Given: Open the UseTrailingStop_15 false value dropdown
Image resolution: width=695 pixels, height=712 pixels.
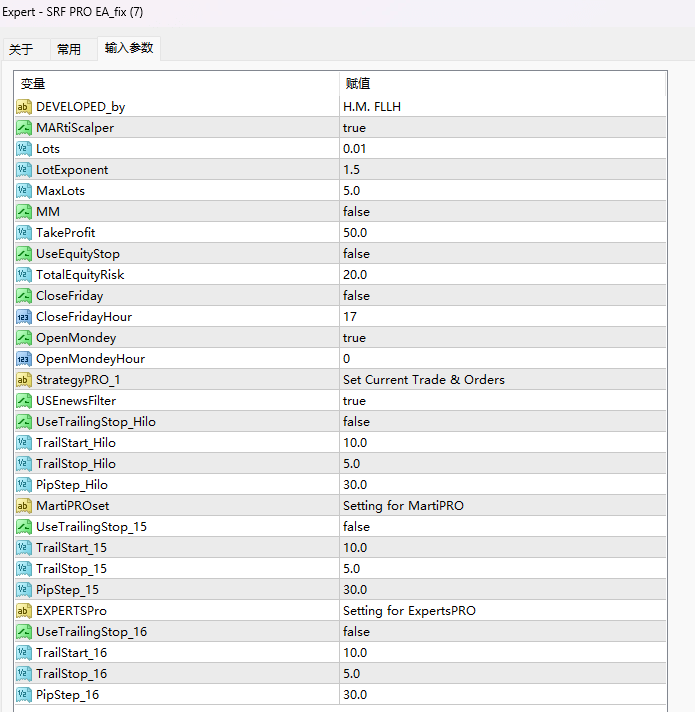Looking at the screenshot, I should click(x=503, y=527).
